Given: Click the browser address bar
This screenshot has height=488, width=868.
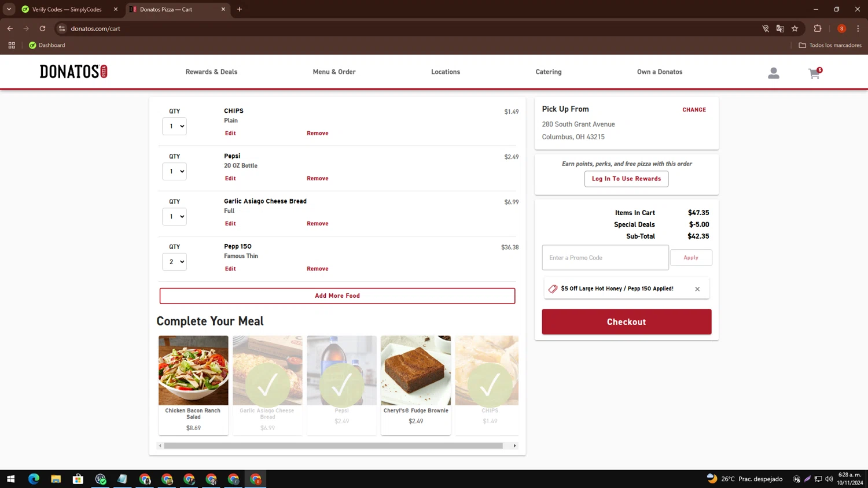Looking at the screenshot, I should pos(405,28).
